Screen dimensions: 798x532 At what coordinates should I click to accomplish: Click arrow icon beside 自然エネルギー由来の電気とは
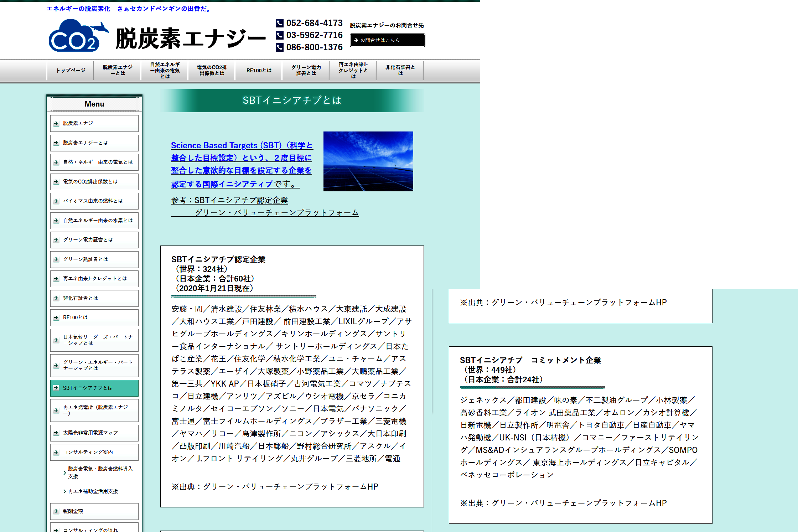56,162
